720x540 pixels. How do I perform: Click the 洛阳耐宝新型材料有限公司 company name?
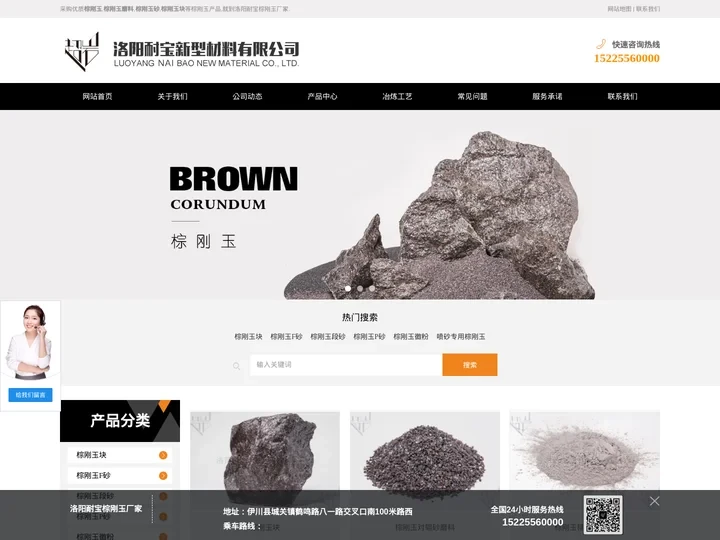(x=206, y=49)
